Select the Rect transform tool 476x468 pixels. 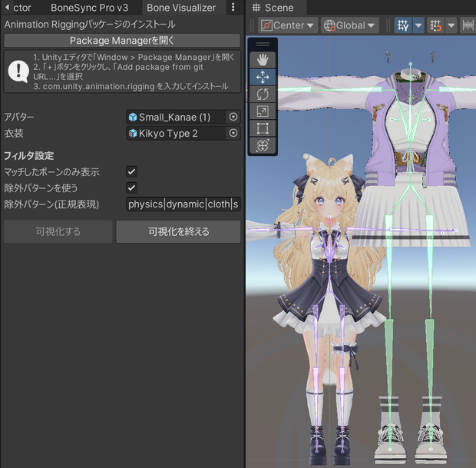click(263, 128)
